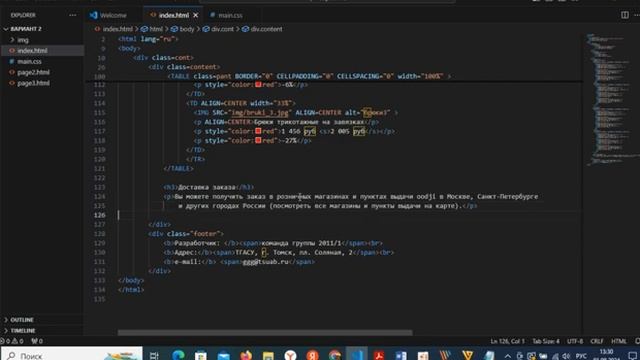Open Mail app from taskbar
The image size is (640, 360).
pyautogui.click(x=223, y=355)
